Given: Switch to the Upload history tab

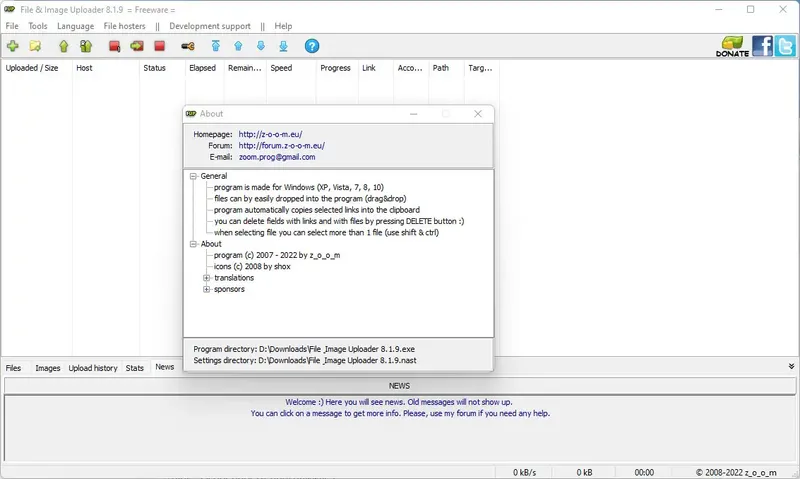Looking at the screenshot, I should coord(93,368).
